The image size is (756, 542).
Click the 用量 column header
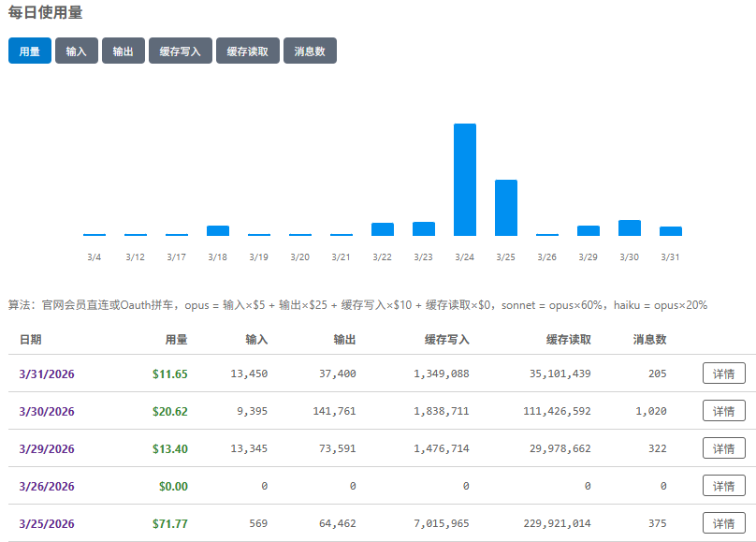[177, 340]
